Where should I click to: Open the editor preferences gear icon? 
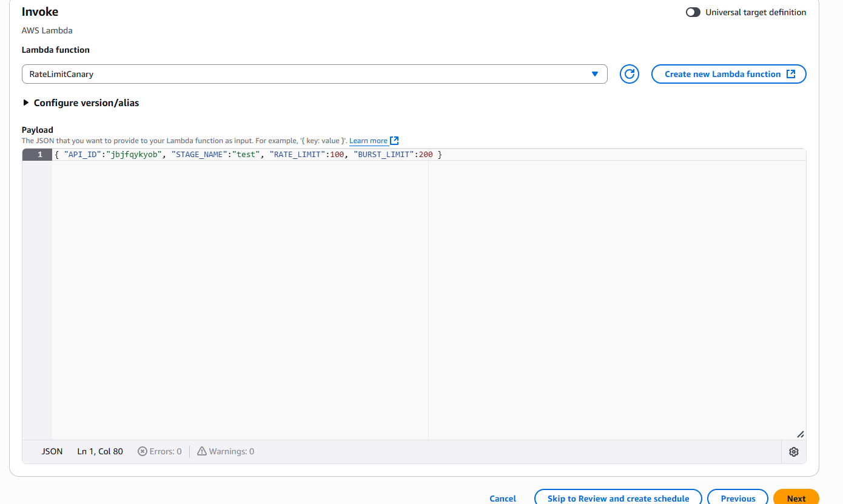coord(794,452)
